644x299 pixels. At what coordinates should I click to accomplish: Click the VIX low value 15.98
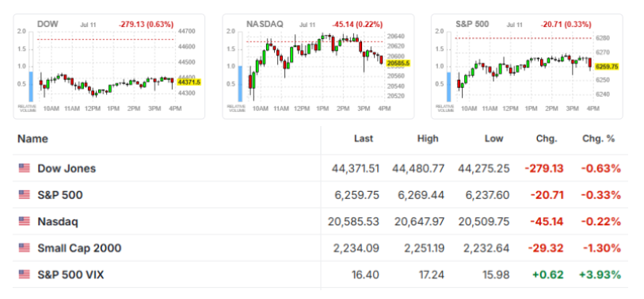[497, 274]
